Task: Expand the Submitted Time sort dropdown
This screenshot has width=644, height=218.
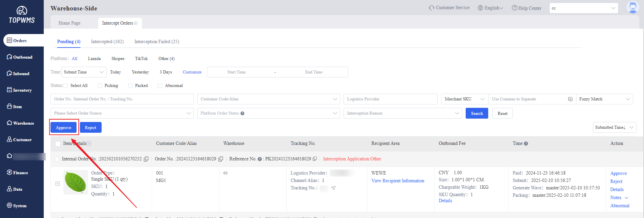Action: [614, 127]
